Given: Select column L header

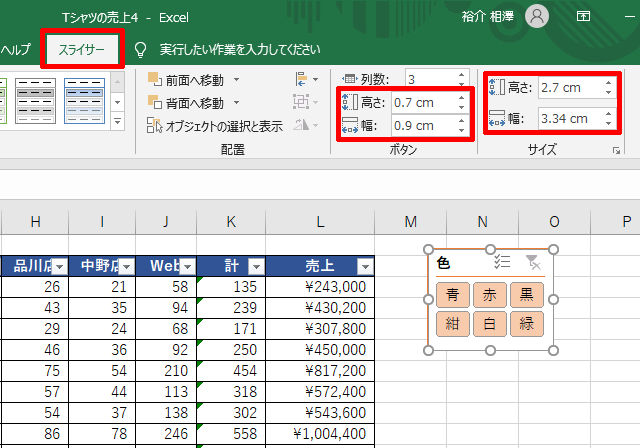Looking at the screenshot, I should (320, 222).
